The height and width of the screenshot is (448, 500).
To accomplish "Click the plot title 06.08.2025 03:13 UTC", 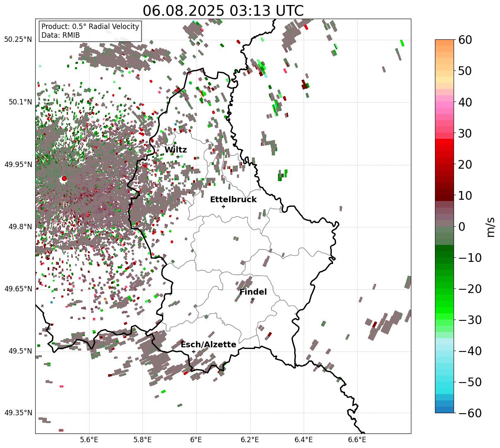I will (223, 11).
